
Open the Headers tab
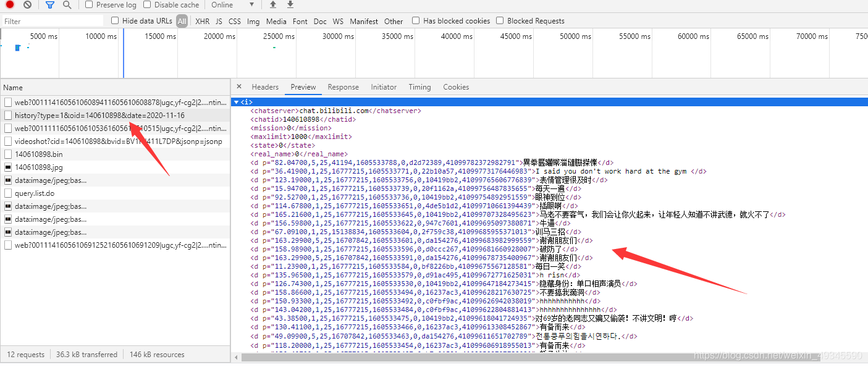click(265, 87)
